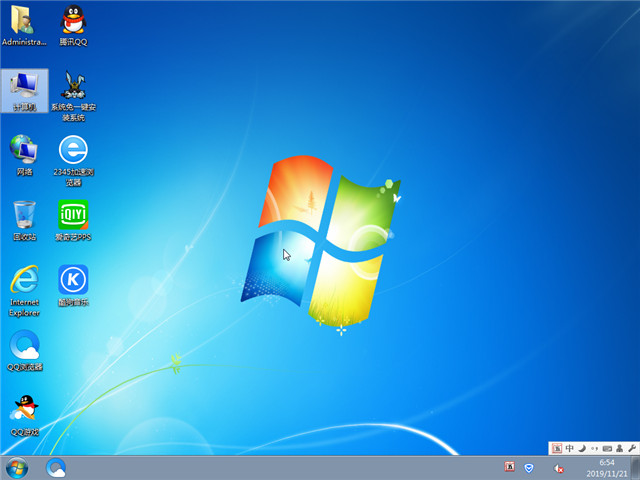Open the soft keyboard icon on IME bar

point(607,449)
